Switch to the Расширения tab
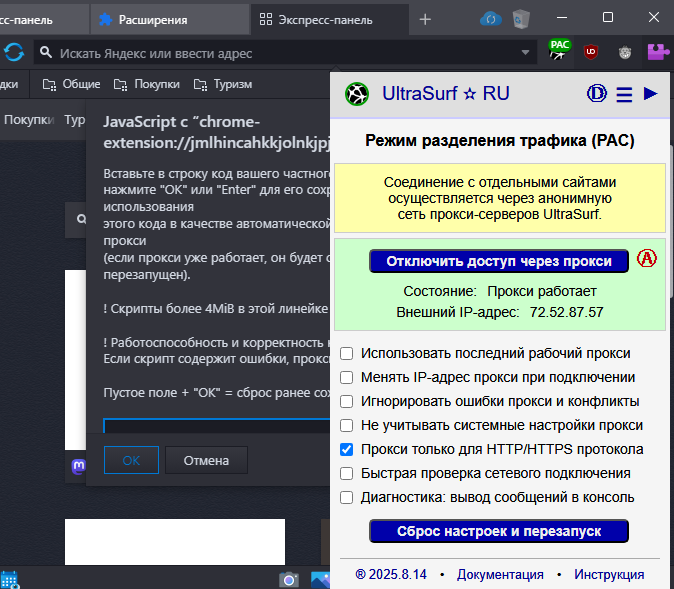The height and width of the screenshot is (589, 674). click(x=170, y=20)
